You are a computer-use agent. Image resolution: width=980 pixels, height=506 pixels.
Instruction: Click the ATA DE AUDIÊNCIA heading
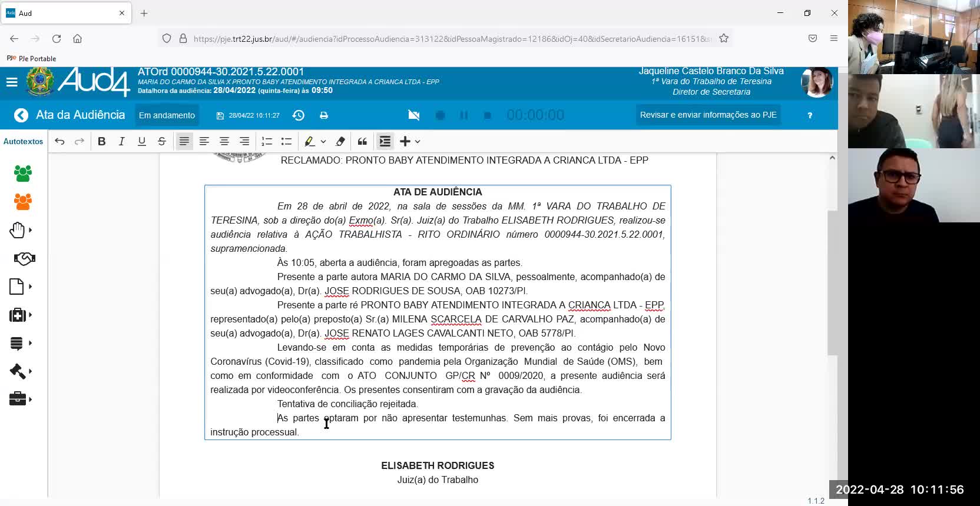(438, 192)
